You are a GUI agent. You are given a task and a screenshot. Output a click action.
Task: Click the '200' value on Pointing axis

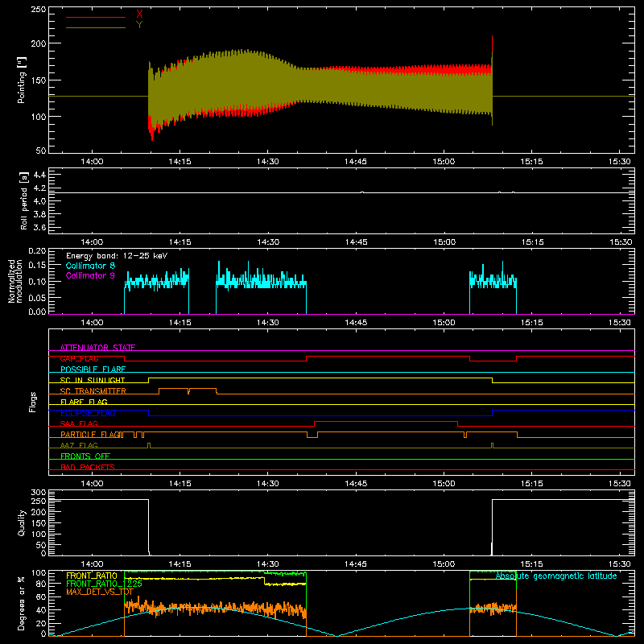pos(39,43)
